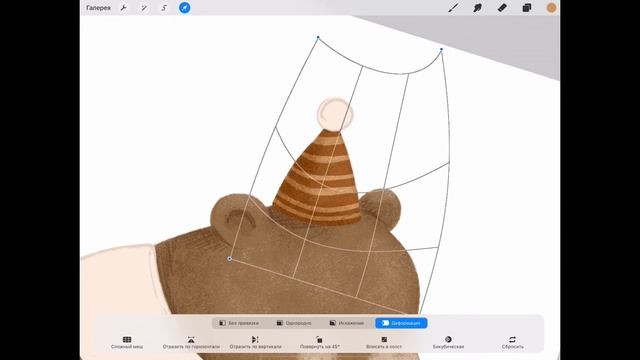
Task: Toggle the blue Transform arrow tool
Action: [184, 8]
